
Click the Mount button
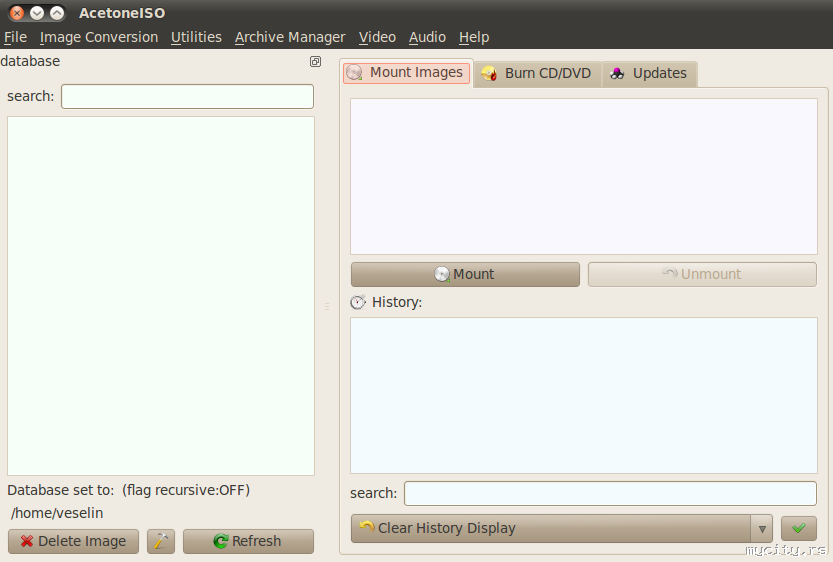pyautogui.click(x=465, y=274)
